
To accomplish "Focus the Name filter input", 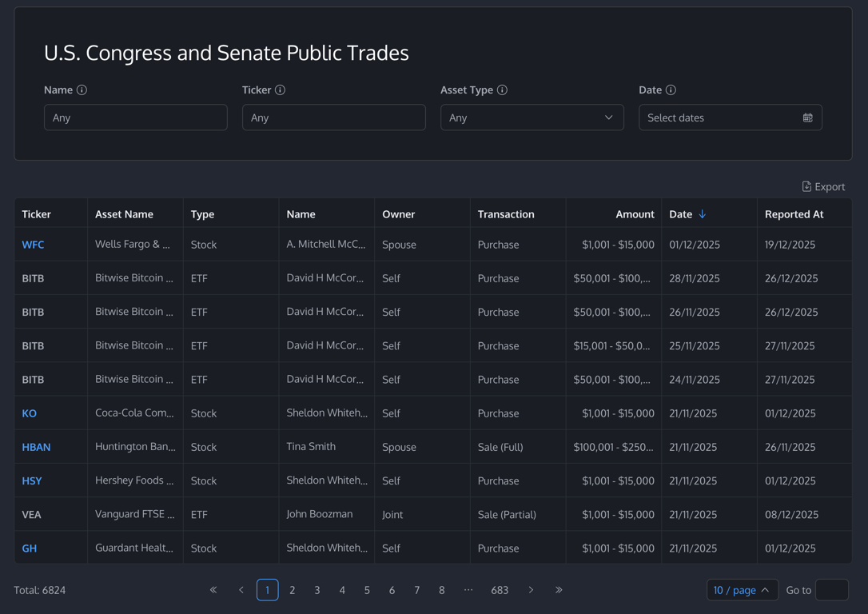I will pos(136,118).
